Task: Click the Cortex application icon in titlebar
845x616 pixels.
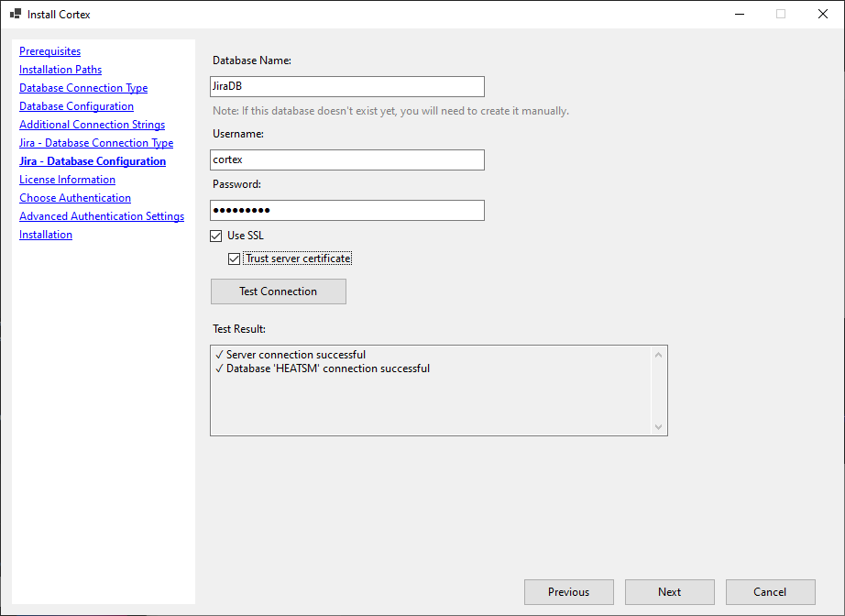Action: [16, 14]
